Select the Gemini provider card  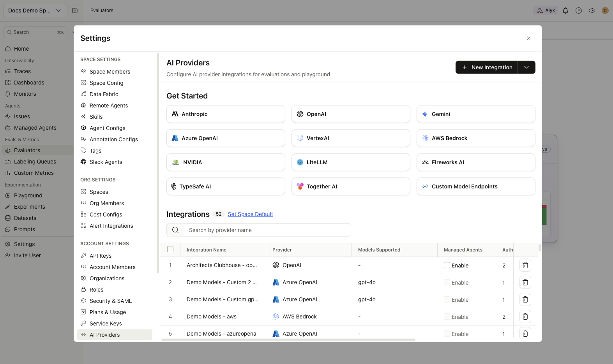point(476,114)
